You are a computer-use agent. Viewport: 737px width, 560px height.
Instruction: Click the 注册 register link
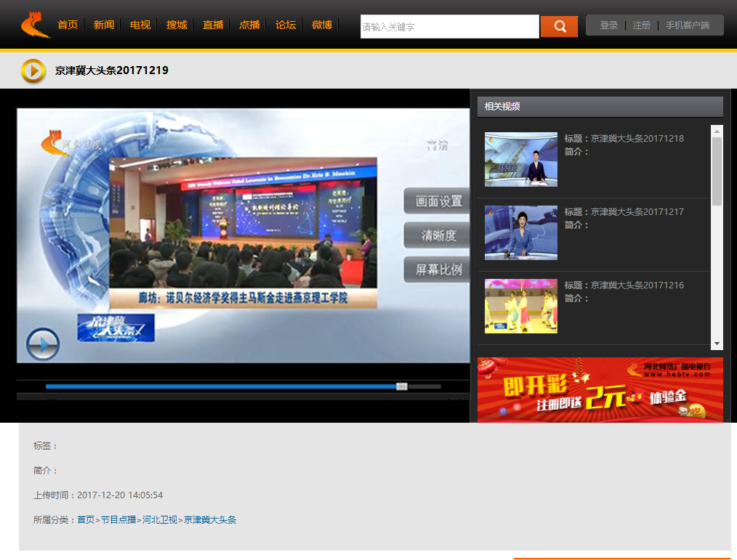click(641, 25)
